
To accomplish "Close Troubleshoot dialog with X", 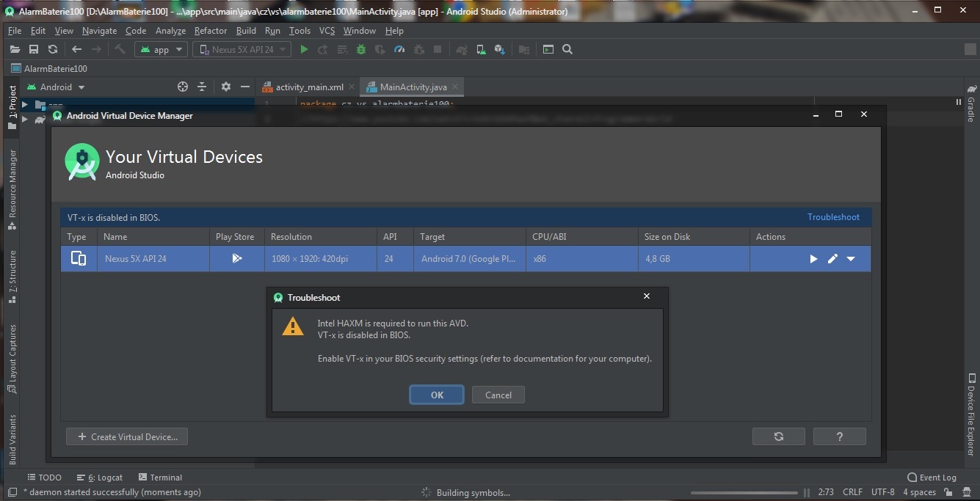I will coord(647,296).
